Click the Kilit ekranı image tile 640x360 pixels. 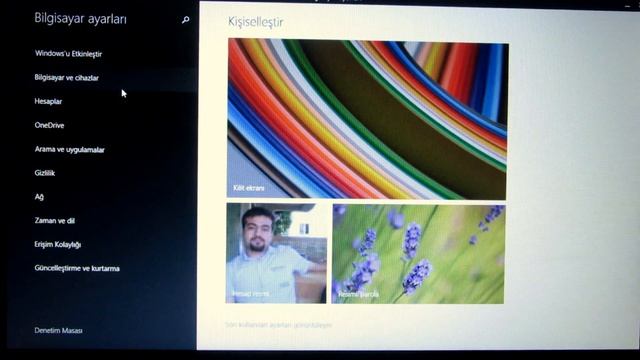coord(367,119)
